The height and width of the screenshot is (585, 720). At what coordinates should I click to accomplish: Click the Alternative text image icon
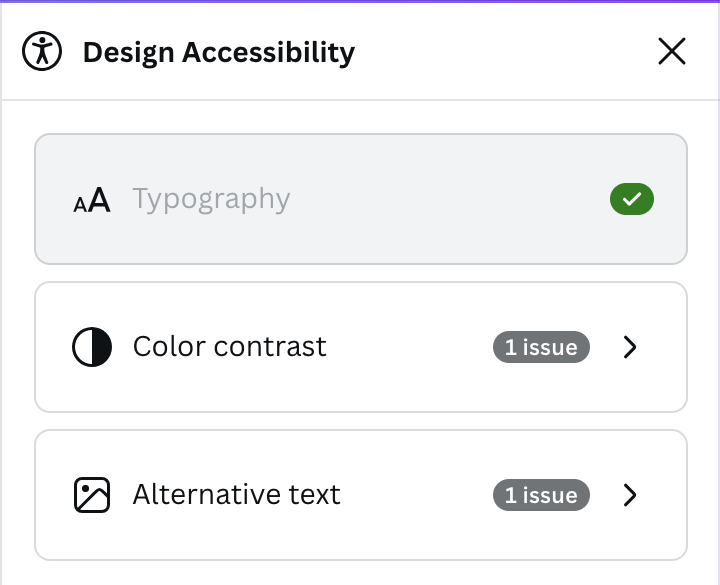[92, 495]
